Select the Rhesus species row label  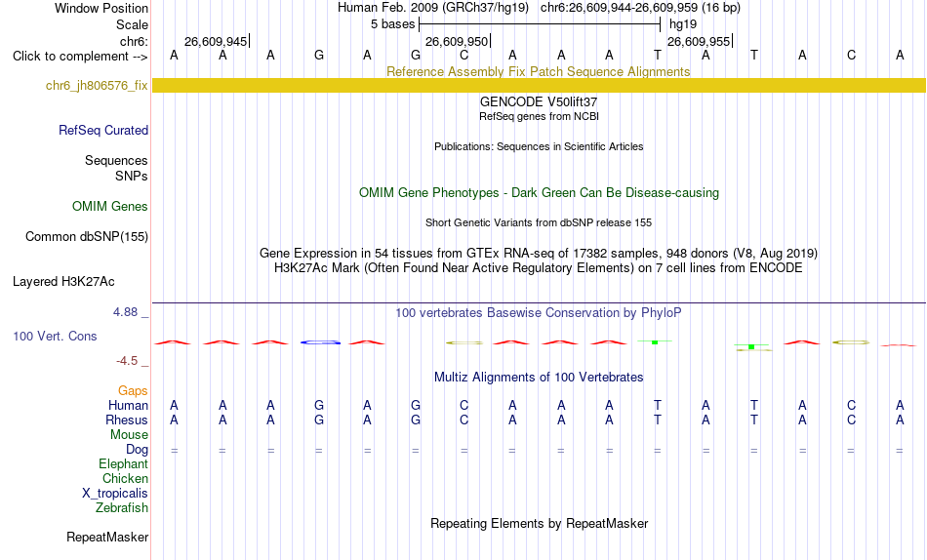click(127, 420)
